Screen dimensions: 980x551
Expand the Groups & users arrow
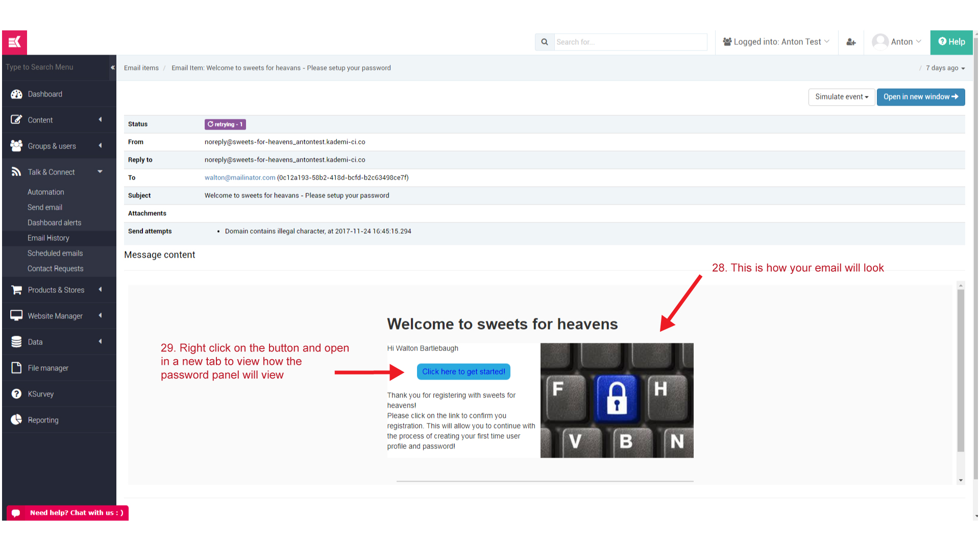pyautogui.click(x=100, y=145)
